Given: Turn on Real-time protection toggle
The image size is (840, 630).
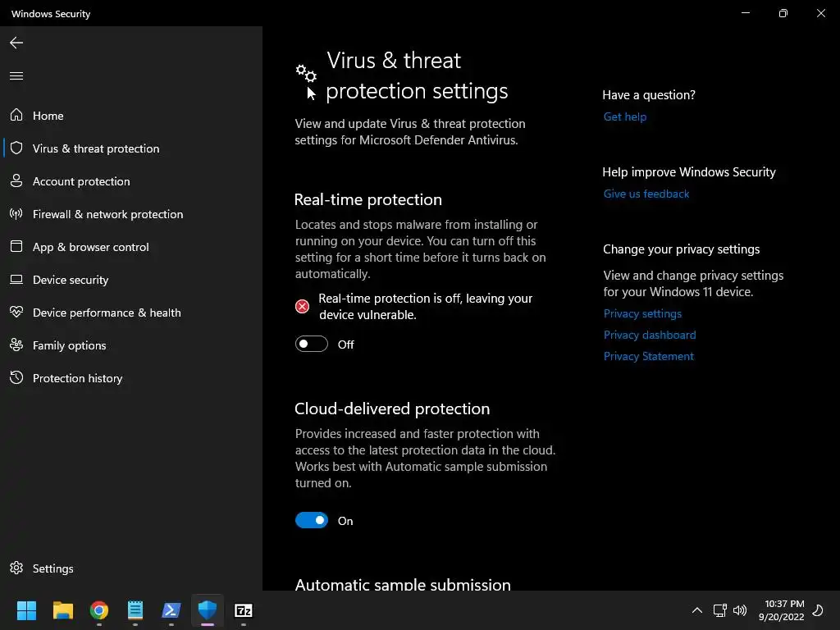Looking at the screenshot, I should 312,345.
